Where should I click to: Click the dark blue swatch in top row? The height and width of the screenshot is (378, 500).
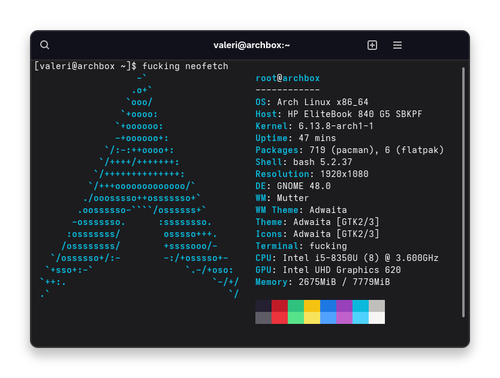328,306
